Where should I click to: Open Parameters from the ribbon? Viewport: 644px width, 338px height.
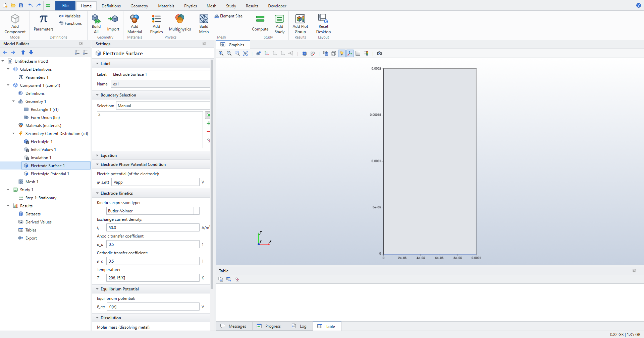click(x=43, y=23)
